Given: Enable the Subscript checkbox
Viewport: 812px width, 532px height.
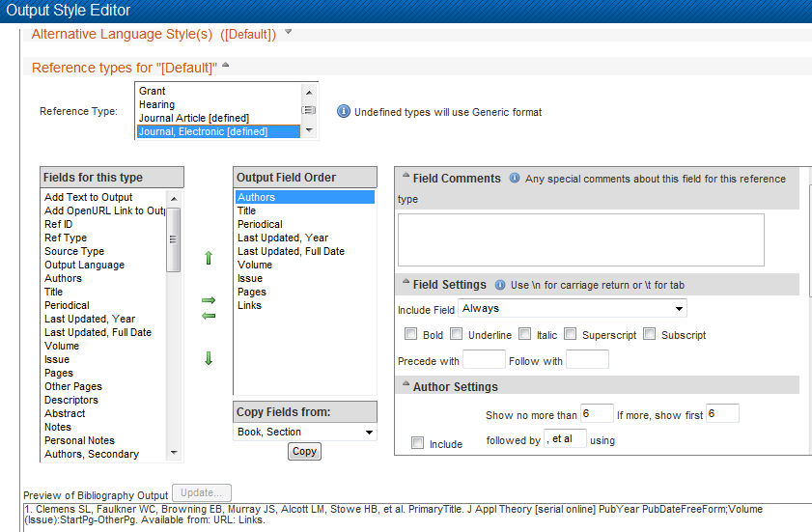Looking at the screenshot, I should point(650,334).
